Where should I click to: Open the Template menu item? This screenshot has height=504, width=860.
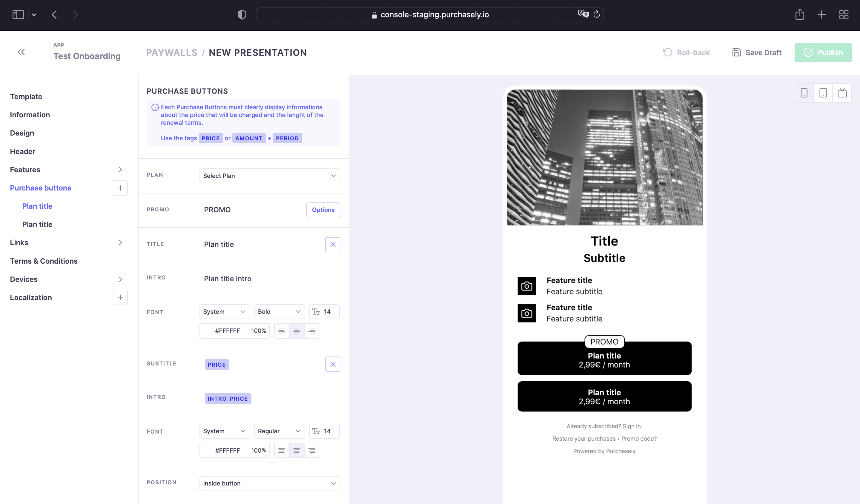click(x=26, y=96)
